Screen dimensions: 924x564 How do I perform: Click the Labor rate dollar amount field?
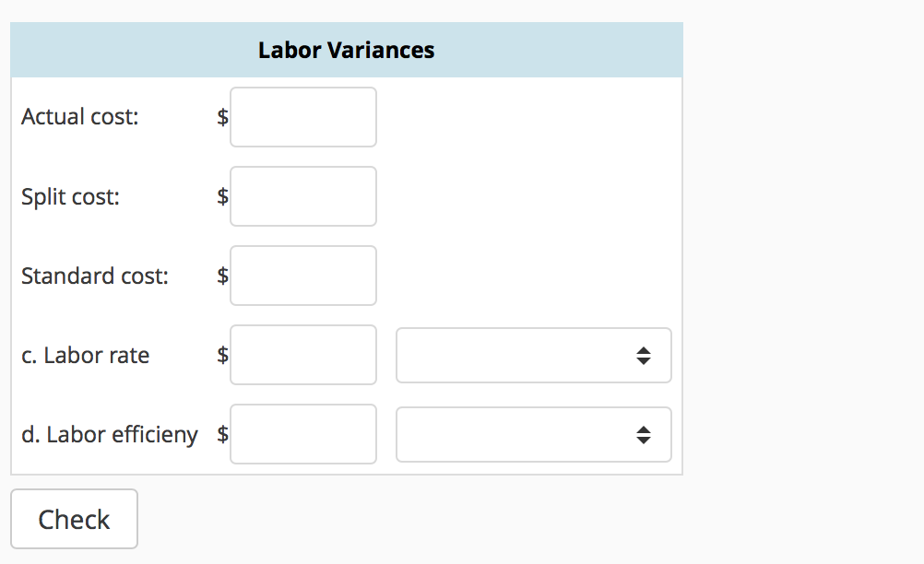(x=302, y=355)
